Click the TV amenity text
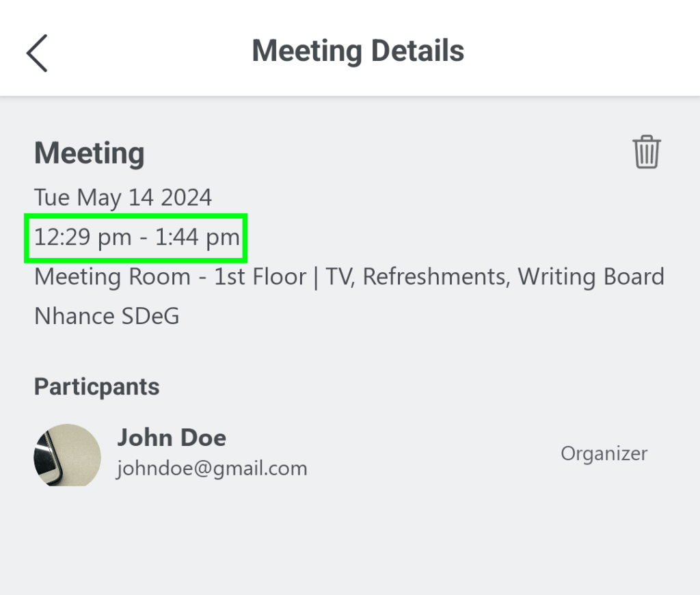700x595 pixels. tap(340, 277)
